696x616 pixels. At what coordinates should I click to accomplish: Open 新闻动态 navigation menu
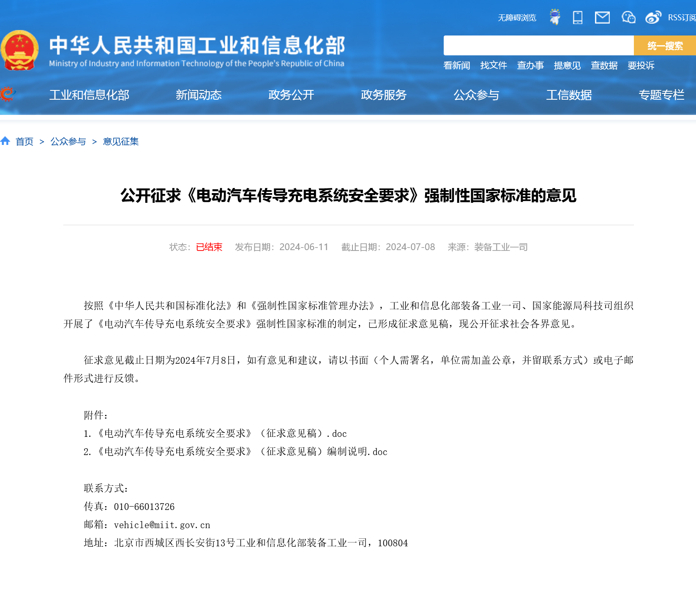pyautogui.click(x=199, y=95)
